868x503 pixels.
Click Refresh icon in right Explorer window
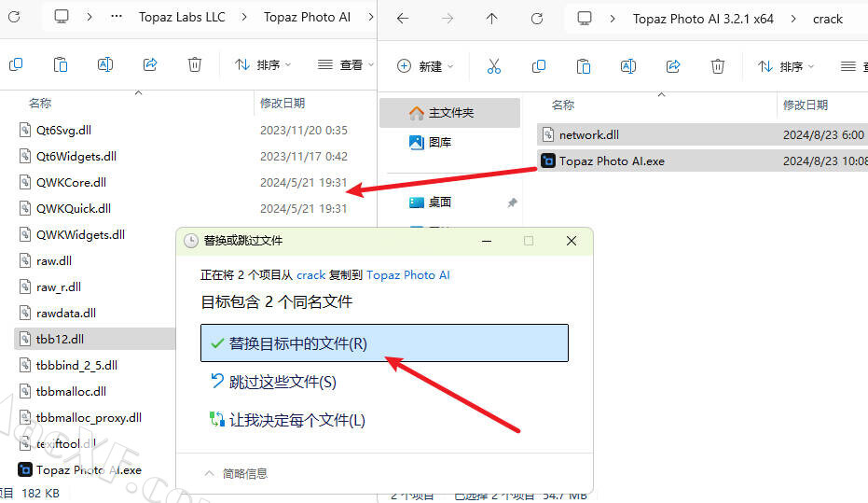[536, 19]
